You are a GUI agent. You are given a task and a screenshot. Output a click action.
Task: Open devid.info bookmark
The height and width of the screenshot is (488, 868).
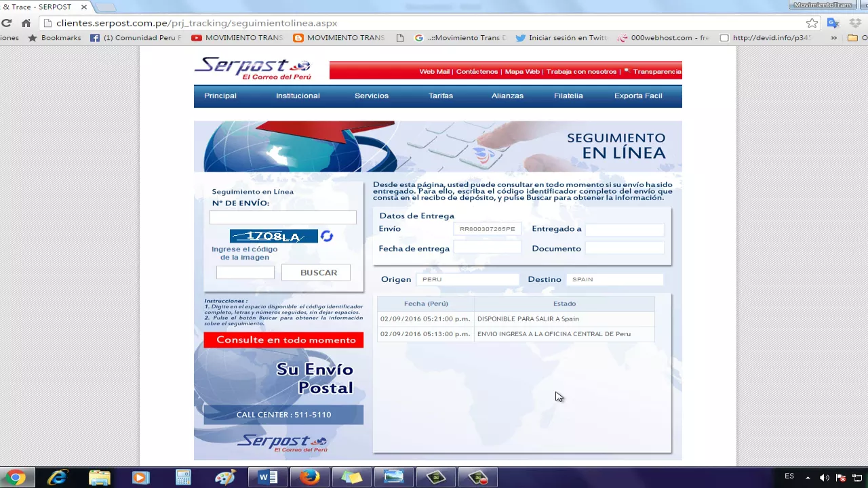[x=766, y=38]
